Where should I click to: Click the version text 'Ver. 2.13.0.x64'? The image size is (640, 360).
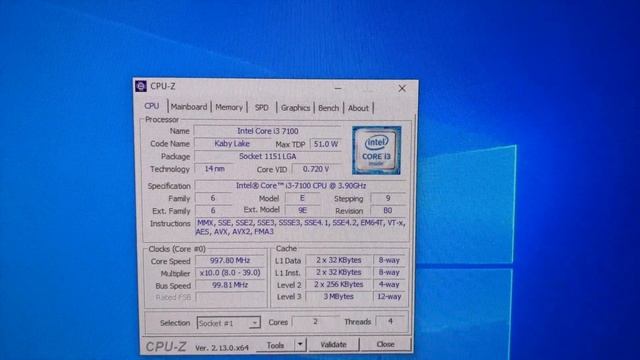coord(222,348)
